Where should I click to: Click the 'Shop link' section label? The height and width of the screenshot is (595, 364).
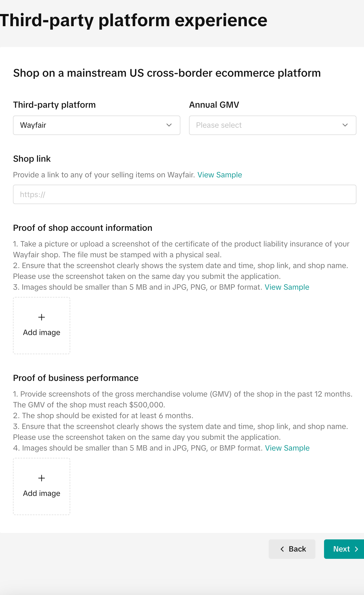[x=32, y=159]
